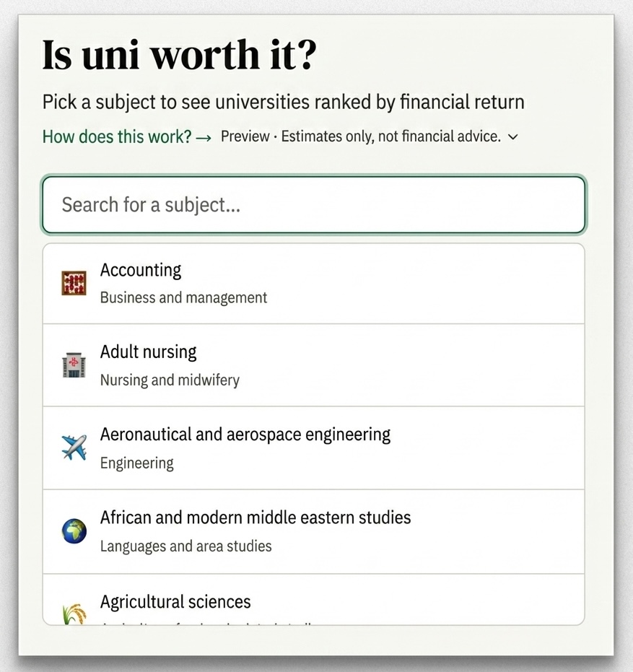
Task: Click the 'Nursing and midwifery' category label
Action: pyautogui.click(x=170, y=380)
